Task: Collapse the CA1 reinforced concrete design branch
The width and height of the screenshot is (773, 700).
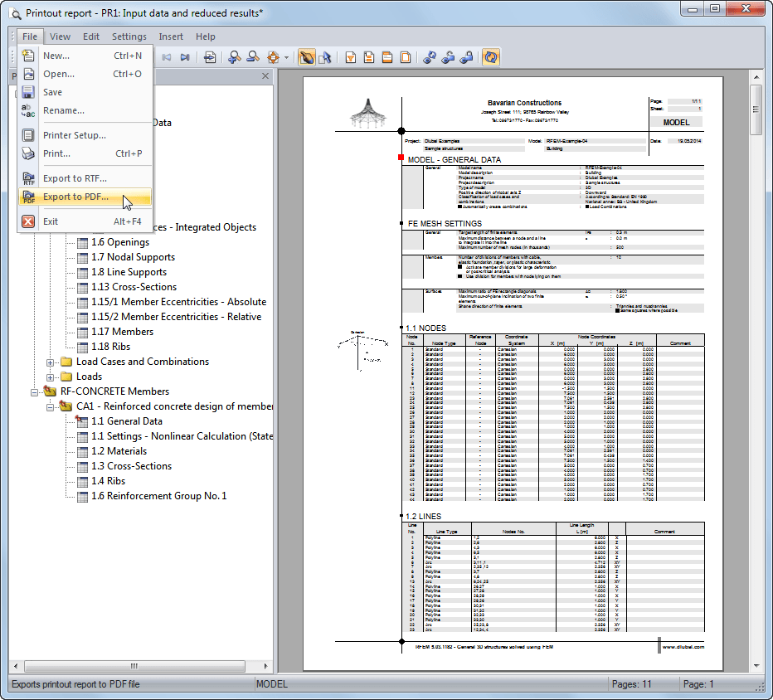Action: pos(51,406)
